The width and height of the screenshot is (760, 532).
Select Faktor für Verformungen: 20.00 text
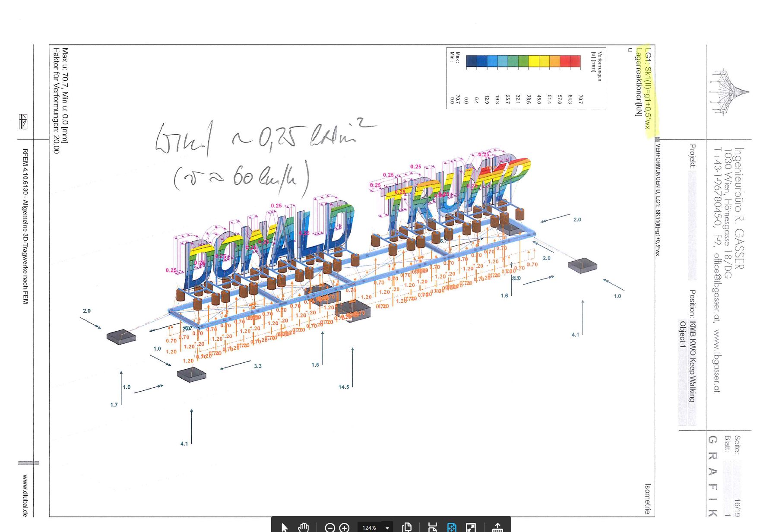tap(56, 101)
